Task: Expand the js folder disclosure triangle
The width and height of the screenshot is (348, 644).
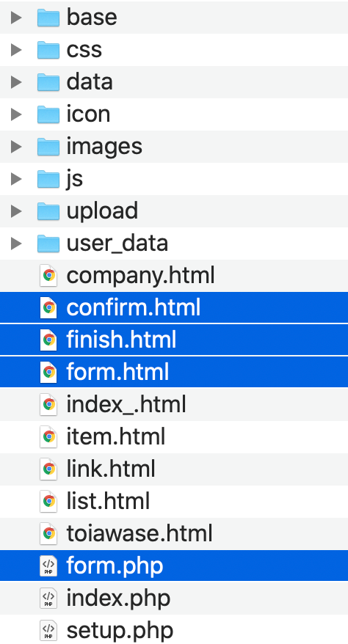Action: tap(15, 179)
